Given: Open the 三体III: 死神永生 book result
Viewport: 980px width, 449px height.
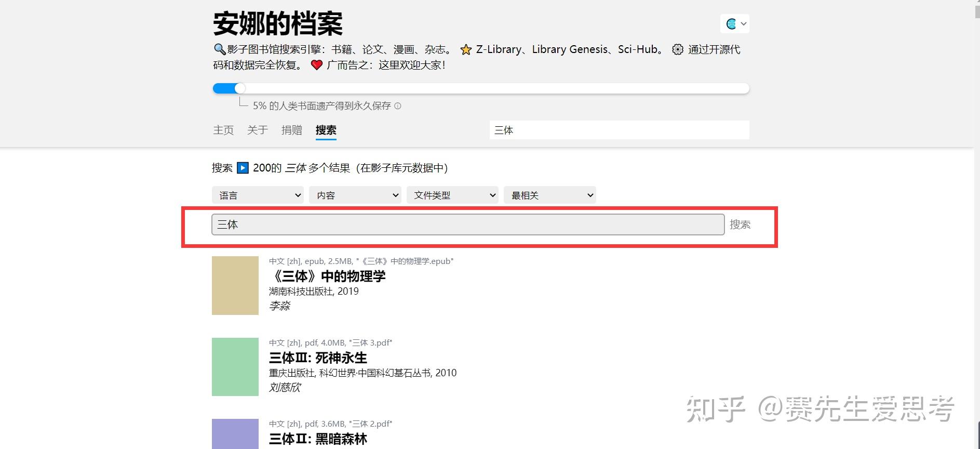Looking at the screenshot, I should tap(318, 358).
